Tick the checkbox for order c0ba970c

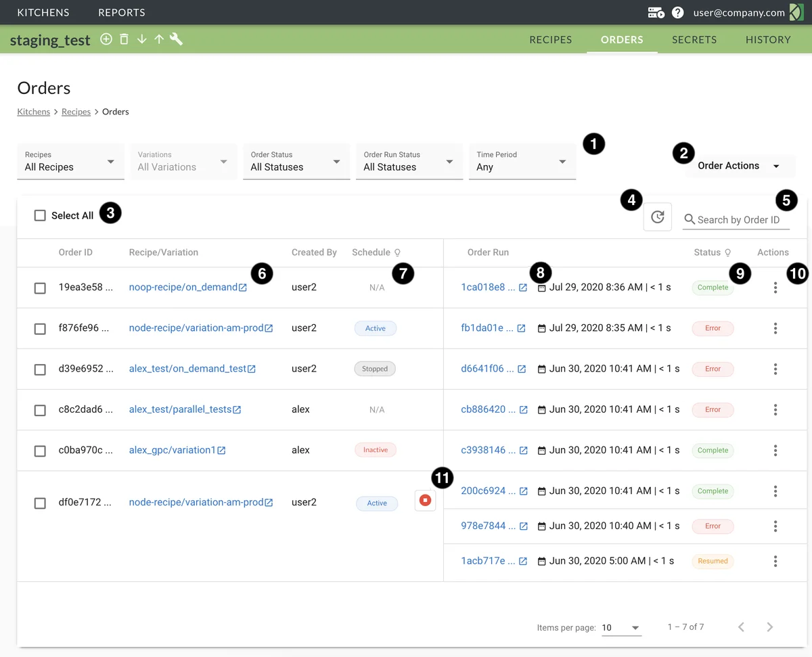[x=40, y=451]
